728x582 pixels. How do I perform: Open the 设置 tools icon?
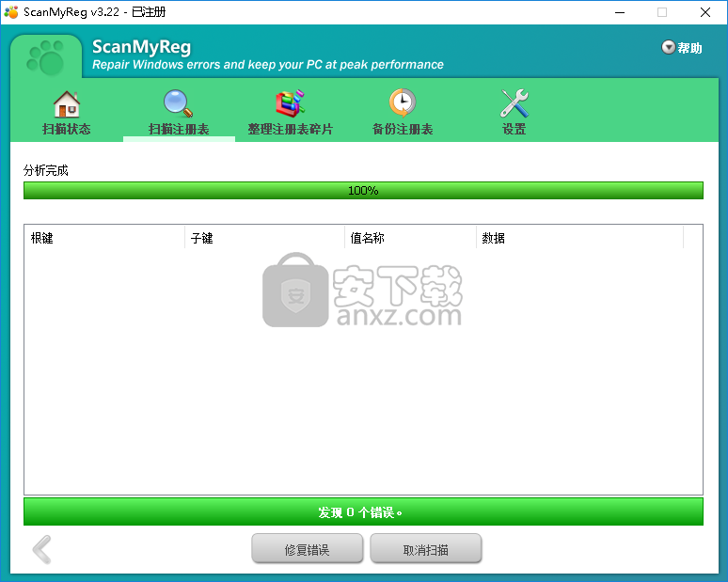point(514,103)
